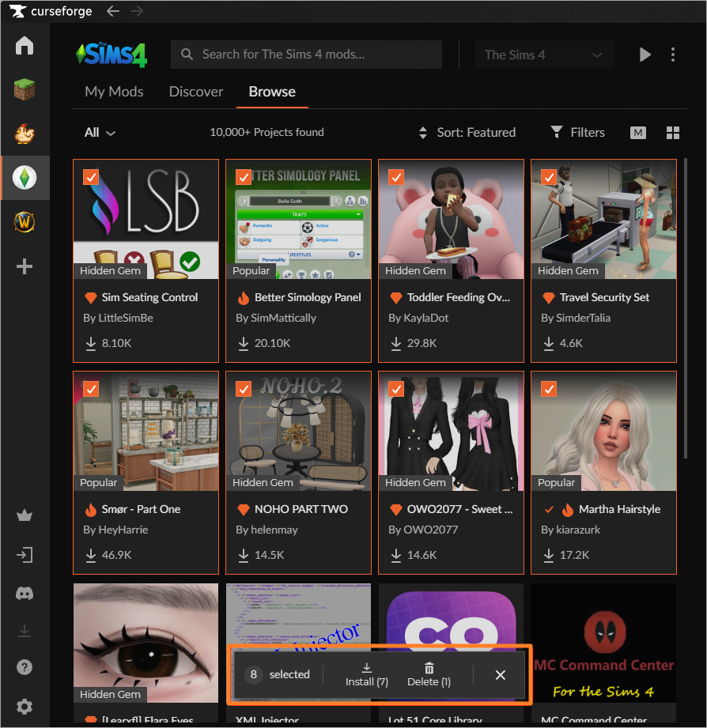Screen dimensions: 707x728
Task: Uncheck OWO2077 - Sweet ... checkbox
Action: (x=395, y=389)
